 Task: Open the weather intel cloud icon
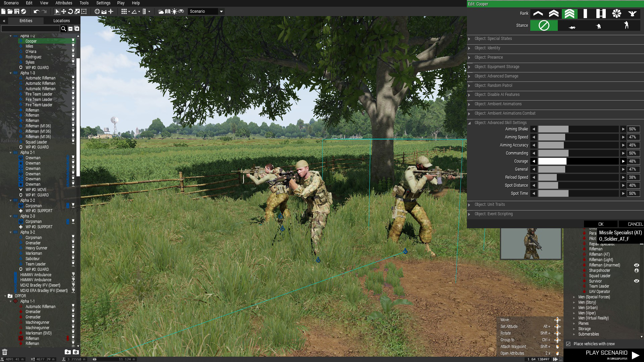point(161,11)
